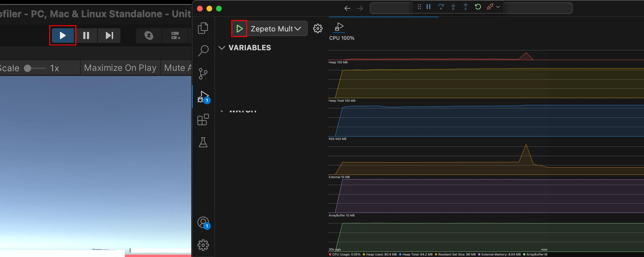Click the Step Out debug button

pos(466,7)
